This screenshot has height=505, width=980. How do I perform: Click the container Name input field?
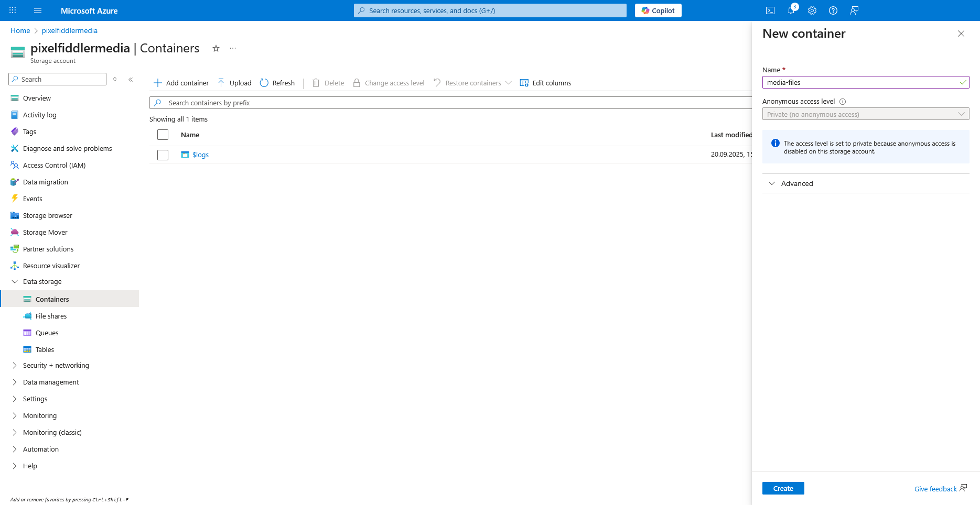pos(860,82)
